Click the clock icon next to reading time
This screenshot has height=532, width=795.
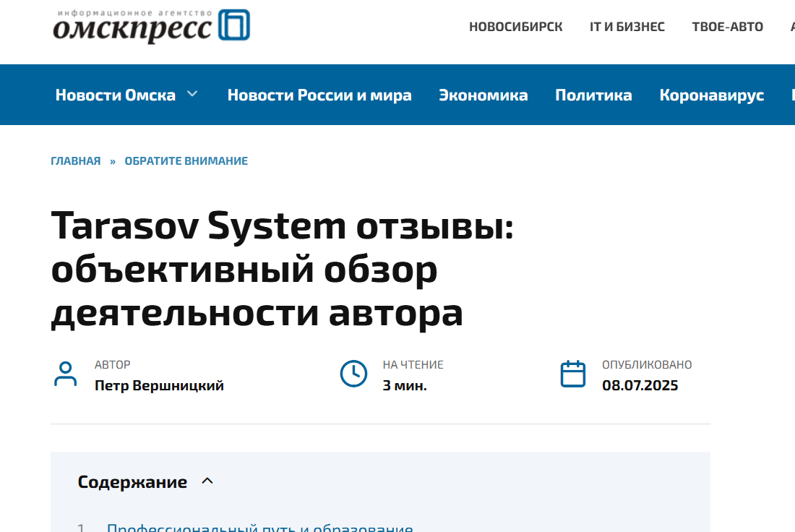coord(353,374)
